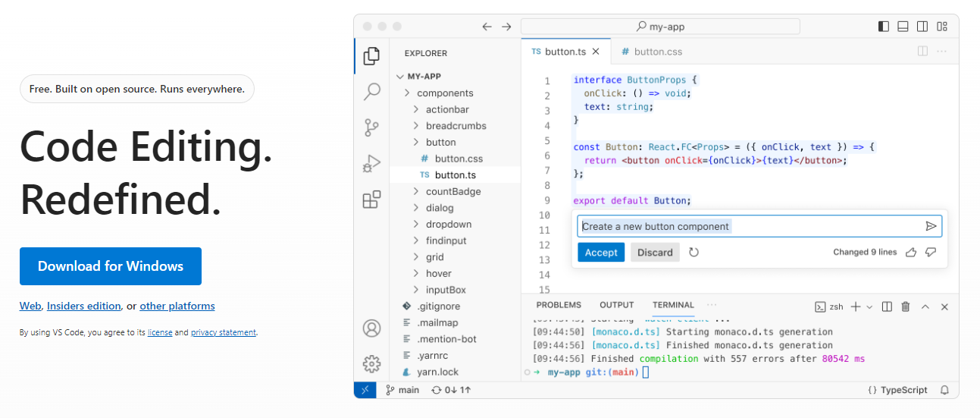Open the customize layout icon

942,27
